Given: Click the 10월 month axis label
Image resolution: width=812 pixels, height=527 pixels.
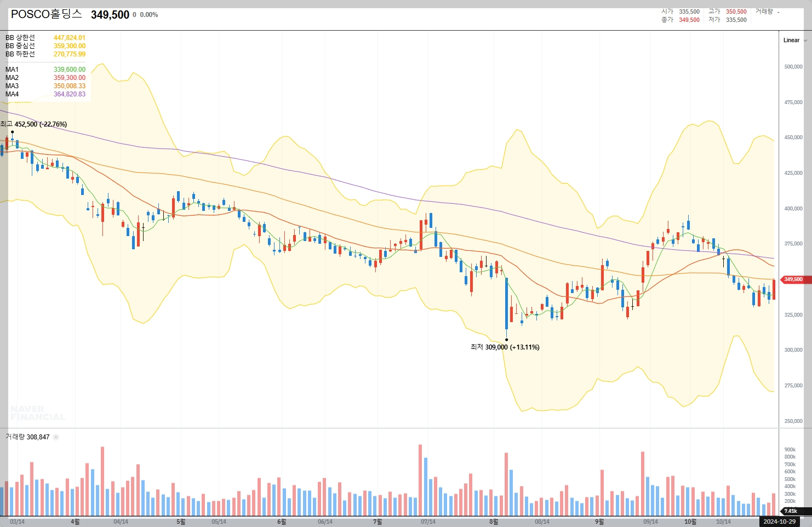Looking at the screenshot, I should point(690,522).
